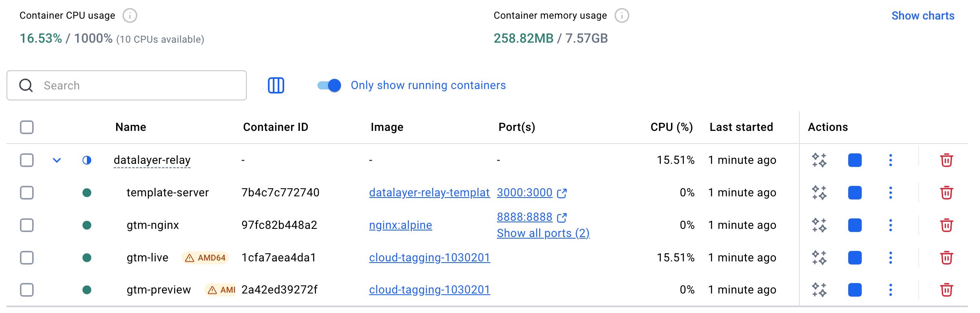Open the manage columns icon
980x313 pixels.
(276, 85)
